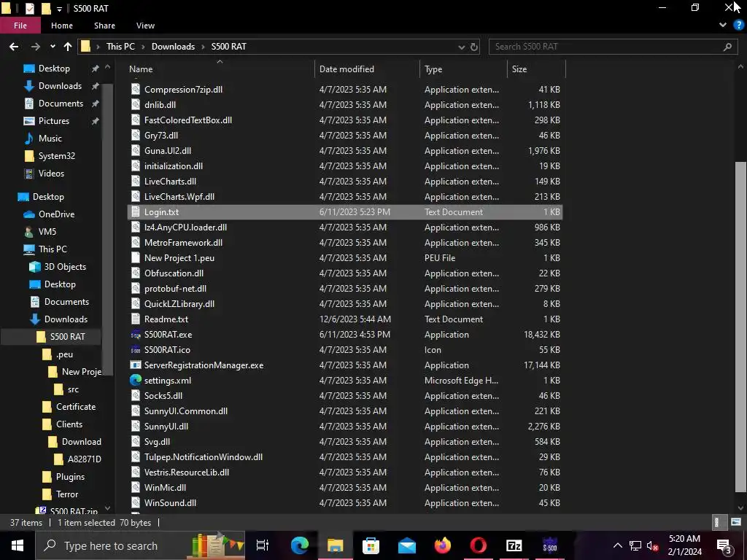
Task: Sort by Name column header
Action: (x=141, y=69)
